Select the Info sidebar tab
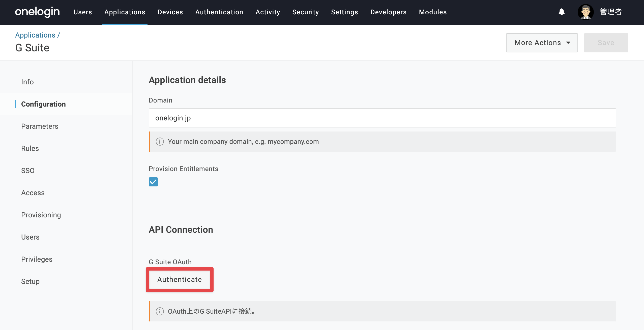 click(x=66, y=82)
